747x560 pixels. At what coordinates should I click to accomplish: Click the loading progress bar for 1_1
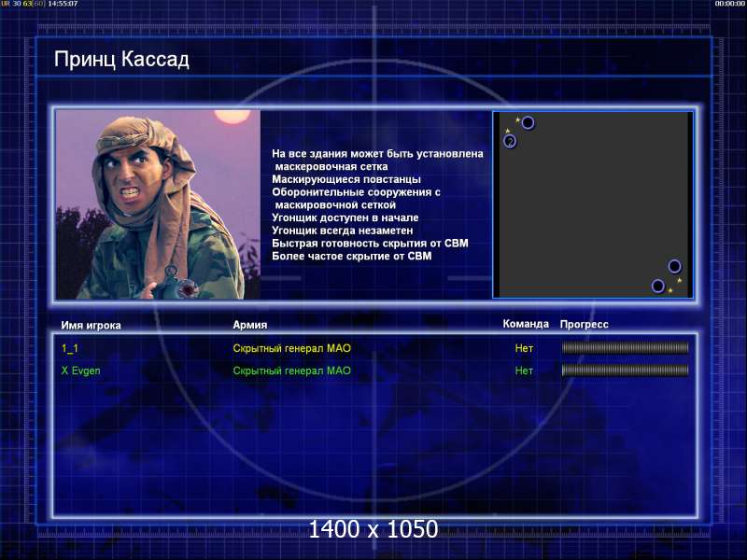click(625, 348)
